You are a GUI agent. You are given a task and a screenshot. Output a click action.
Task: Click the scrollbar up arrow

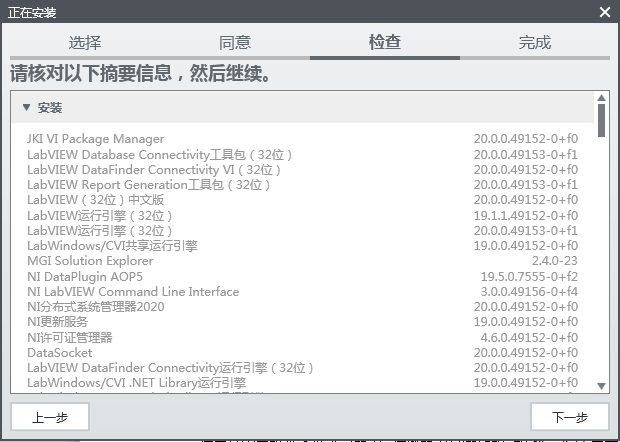click(601, 98)
